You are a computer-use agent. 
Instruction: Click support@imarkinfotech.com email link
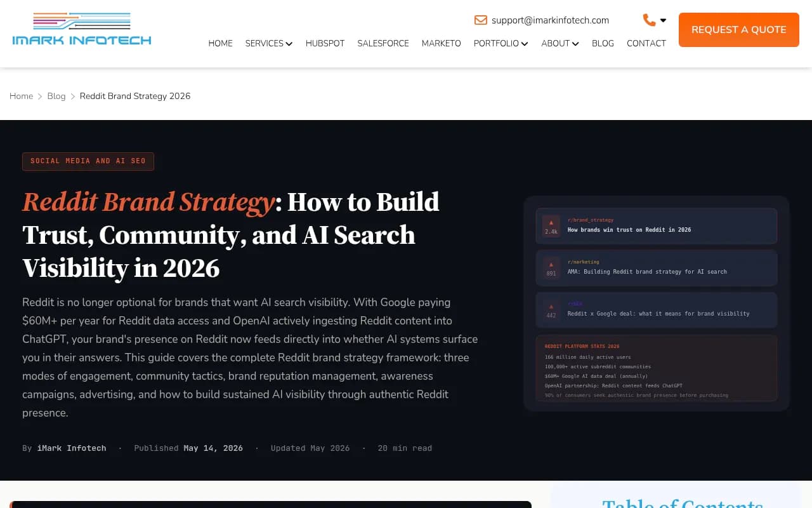550,20
